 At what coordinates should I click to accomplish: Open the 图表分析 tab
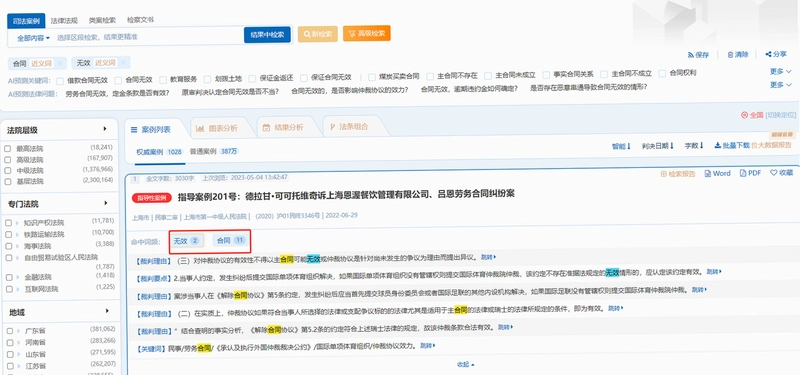217,128
